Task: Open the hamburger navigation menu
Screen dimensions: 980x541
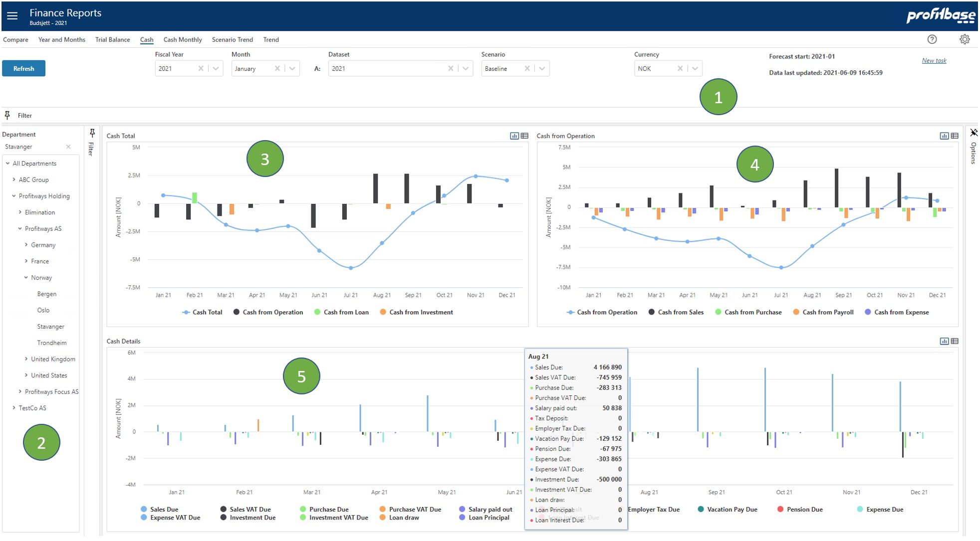Action: (12, 16)
